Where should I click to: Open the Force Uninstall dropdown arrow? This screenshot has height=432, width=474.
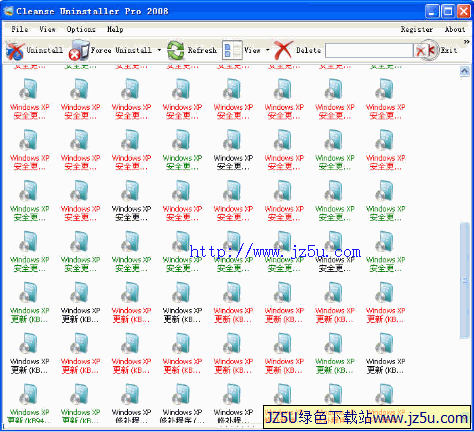159,50
